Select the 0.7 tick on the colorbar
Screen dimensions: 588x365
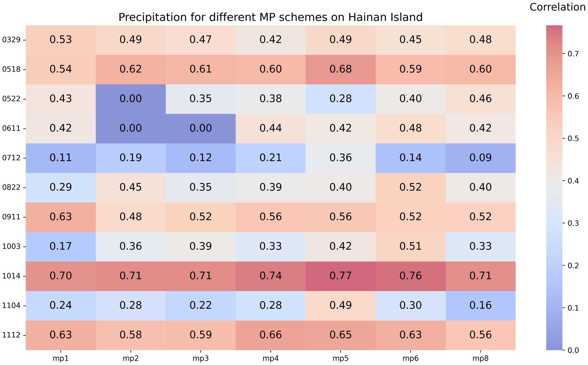(x=573, y=54)
